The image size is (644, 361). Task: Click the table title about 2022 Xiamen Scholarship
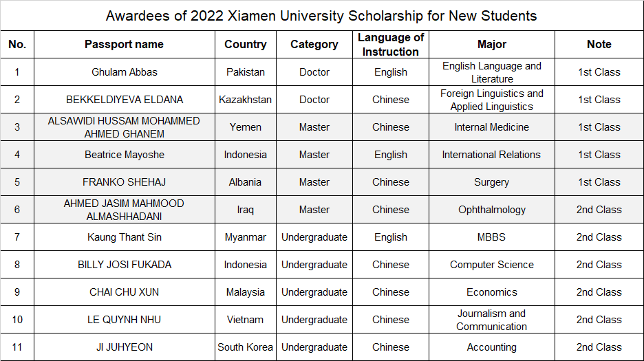point(321,15)
